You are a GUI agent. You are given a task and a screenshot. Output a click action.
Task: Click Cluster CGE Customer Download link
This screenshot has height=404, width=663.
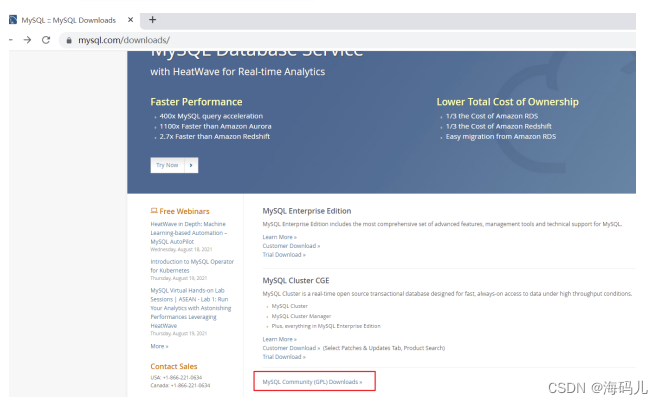click(x=291, y=348)
